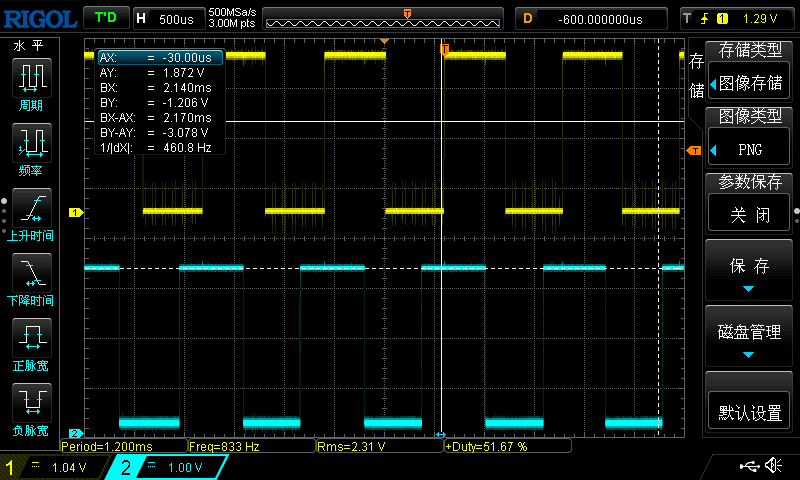Click the speaker sound icon
This screenshot has height=480, width=800.
click(774, 465)
